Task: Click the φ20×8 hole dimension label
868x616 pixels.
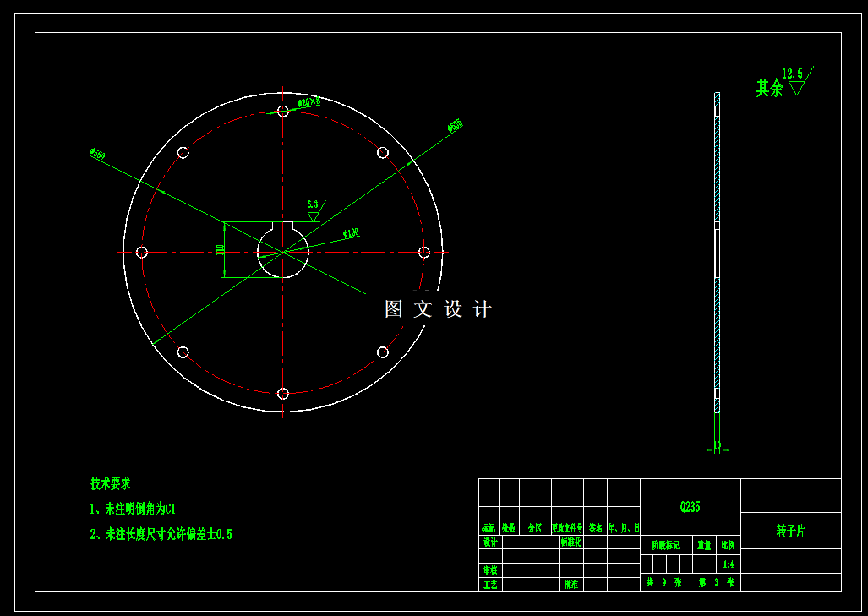Action: click(x=308, y=102)
